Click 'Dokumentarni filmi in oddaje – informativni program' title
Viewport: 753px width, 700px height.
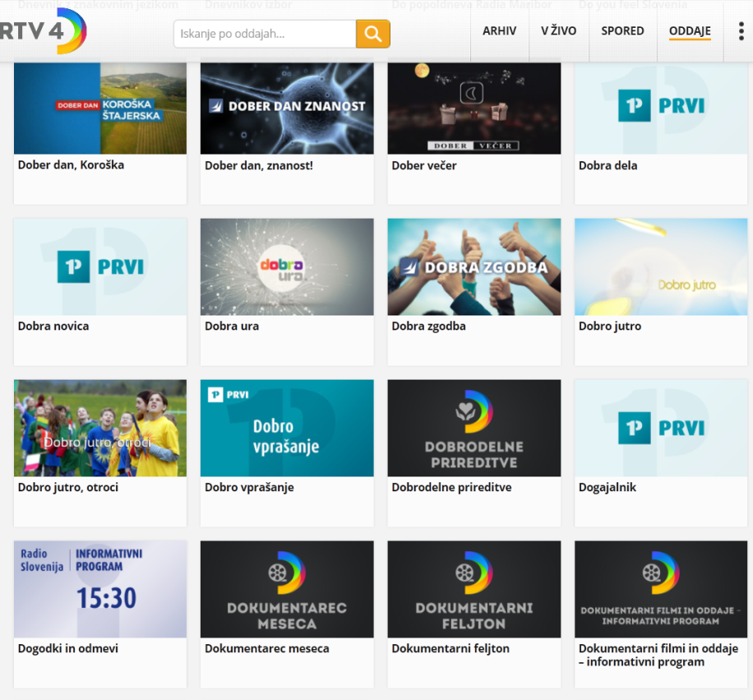(658, 656)
